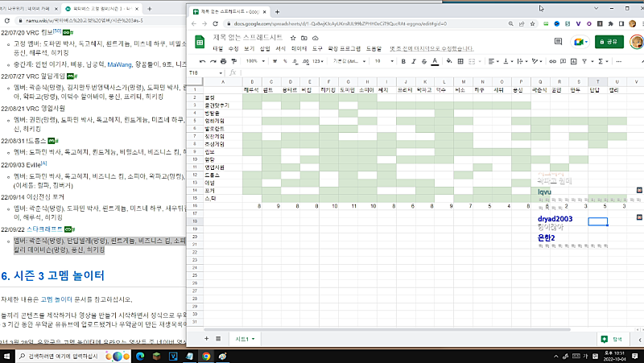Open the 삽입 menu
The width and height of the screenshot is (644, 363).
[265, 48]
